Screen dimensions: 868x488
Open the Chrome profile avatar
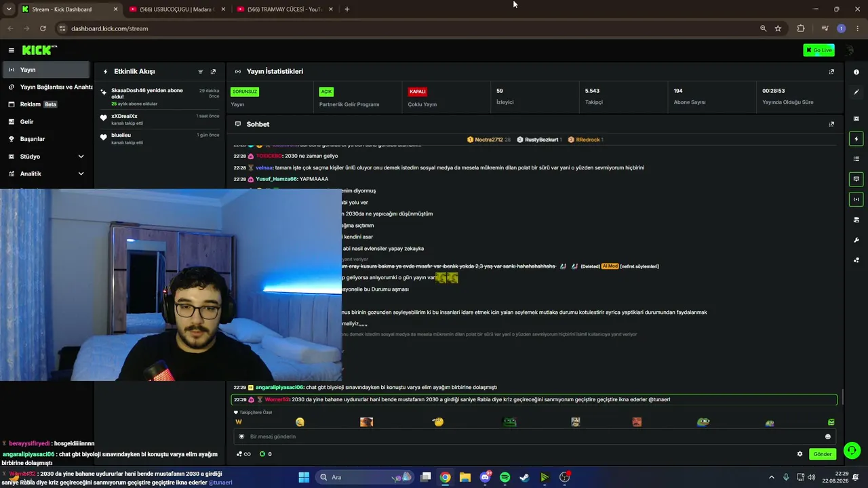[842, 28]
